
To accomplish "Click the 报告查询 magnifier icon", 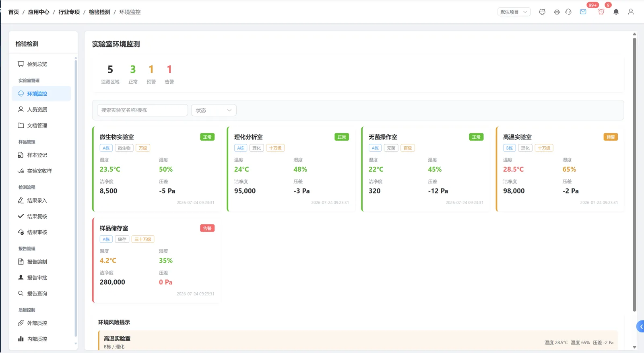I will 21,293.
